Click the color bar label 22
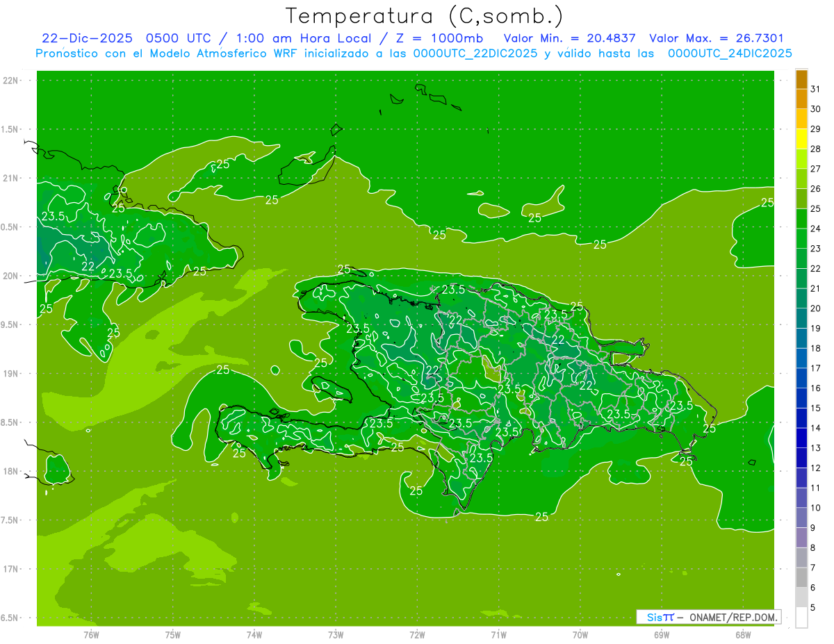This screenshot has height=644, width=834. pos(815,268)
